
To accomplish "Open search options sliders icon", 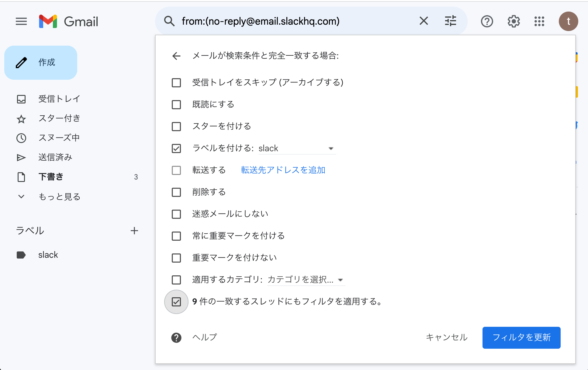I will pyautogui.click(x=451, y=21).
